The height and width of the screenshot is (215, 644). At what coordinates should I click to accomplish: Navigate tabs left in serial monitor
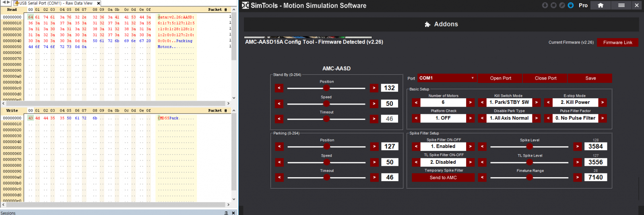[x=4, y=2]
